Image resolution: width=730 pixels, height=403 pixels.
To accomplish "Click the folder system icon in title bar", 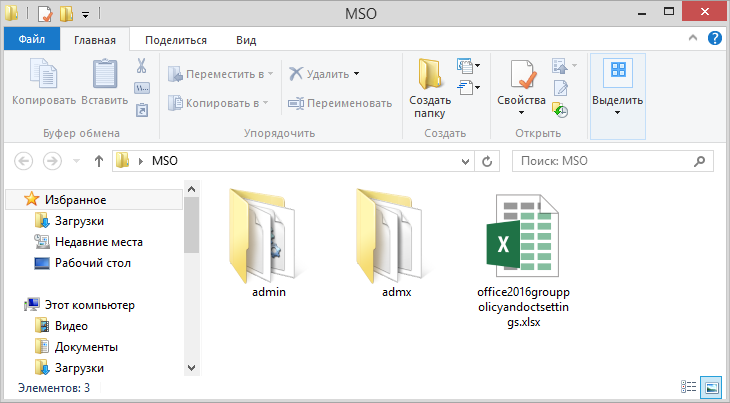I will tap(12, 13).
